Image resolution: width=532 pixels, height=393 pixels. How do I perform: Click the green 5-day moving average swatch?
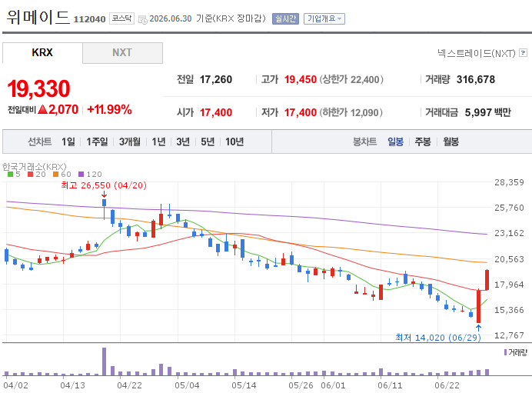click(10, 174)
